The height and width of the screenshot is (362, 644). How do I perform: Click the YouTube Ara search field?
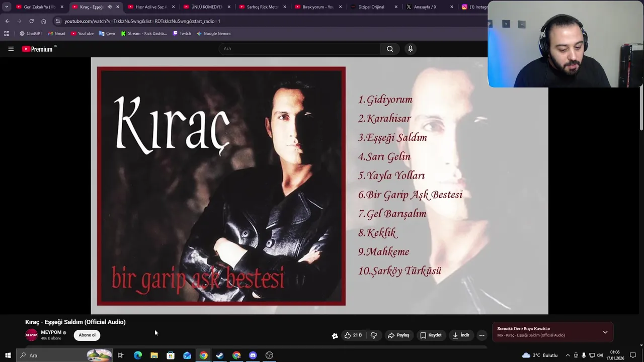(x=300, y=49)
